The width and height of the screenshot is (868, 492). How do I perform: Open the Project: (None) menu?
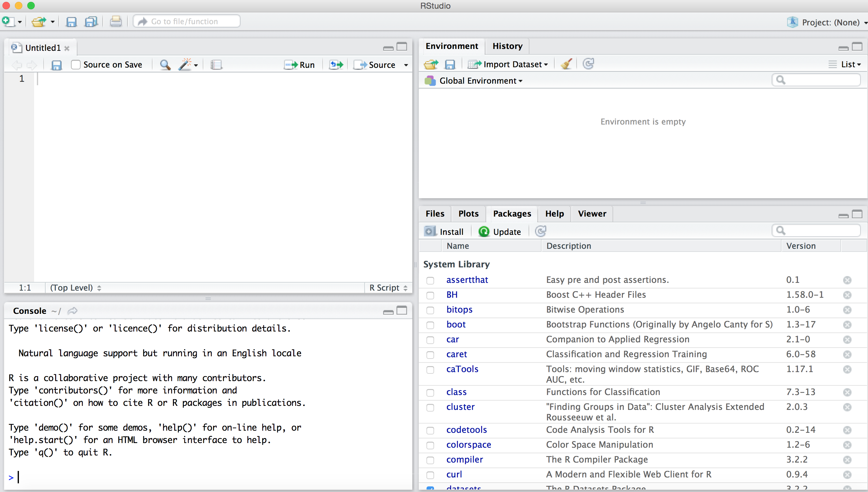[827, 22]
